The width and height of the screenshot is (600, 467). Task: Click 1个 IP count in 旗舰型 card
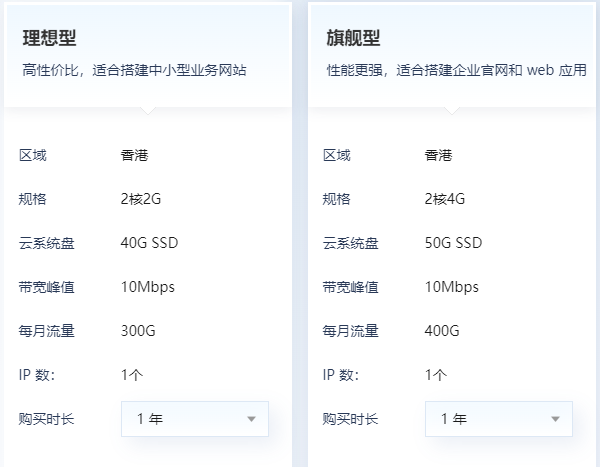(x=436, y=375)
